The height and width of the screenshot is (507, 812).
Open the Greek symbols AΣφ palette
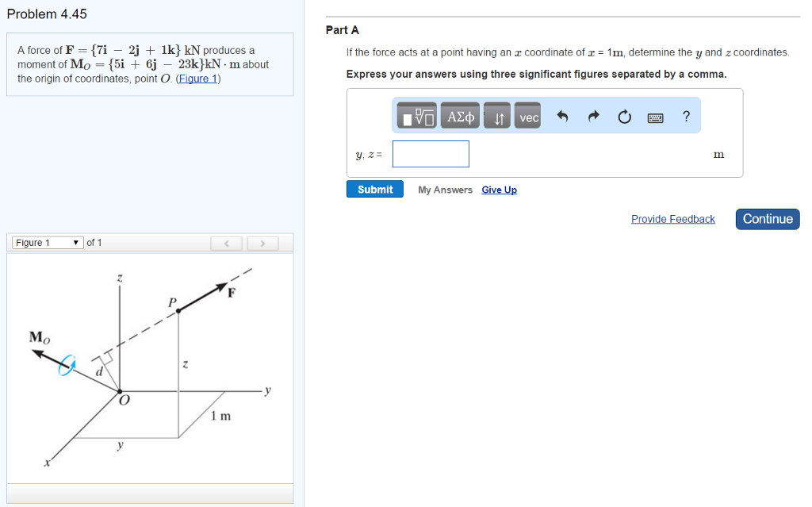(461, 115)
